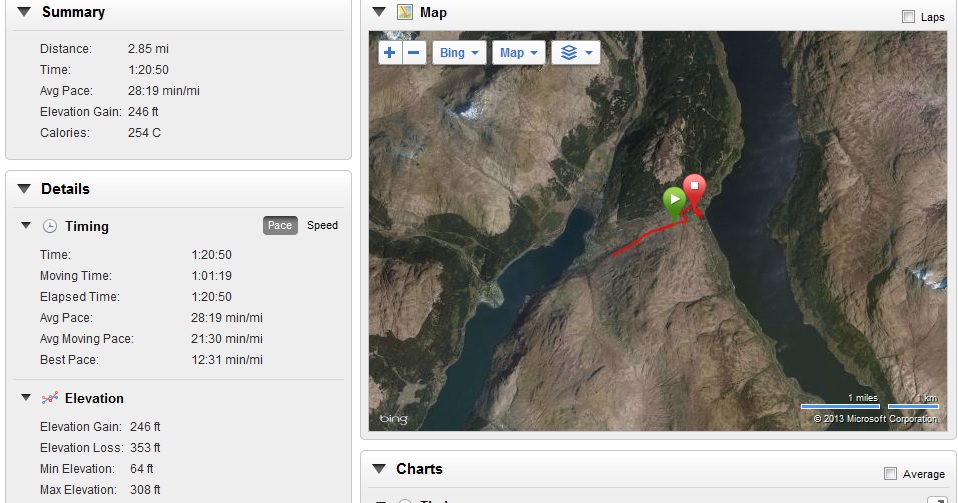958x503 pixels.
Task: Open the Map type dropdown
Action: pos(519,53)
